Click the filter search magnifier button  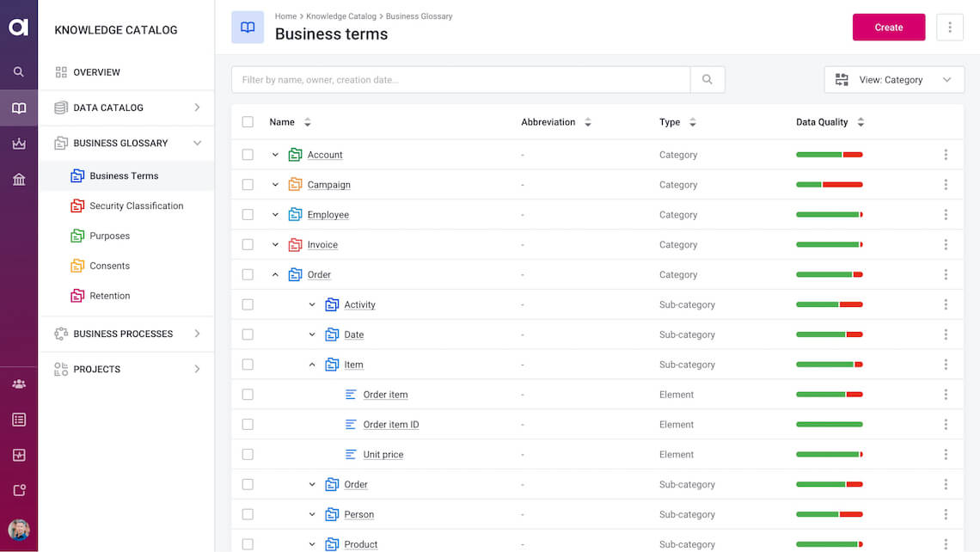tap(707, 80)
